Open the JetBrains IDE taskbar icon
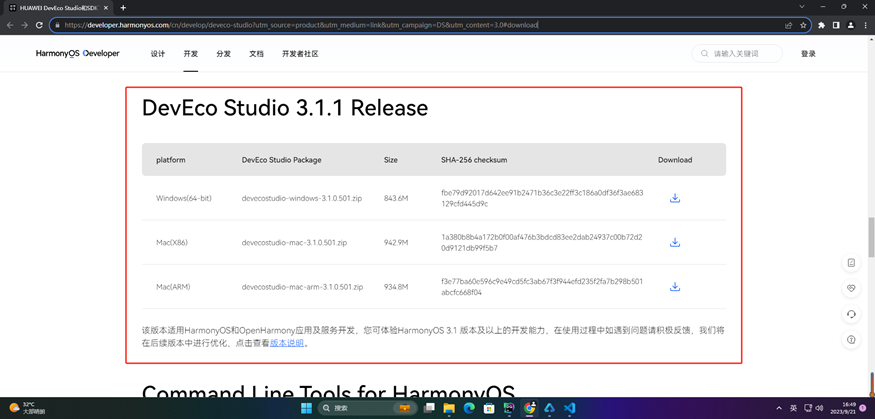 point(509,408)
